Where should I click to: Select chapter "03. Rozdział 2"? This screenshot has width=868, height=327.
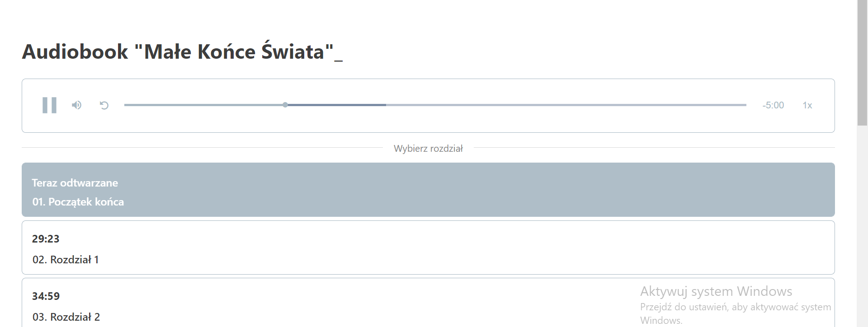[x=428, y=303]
